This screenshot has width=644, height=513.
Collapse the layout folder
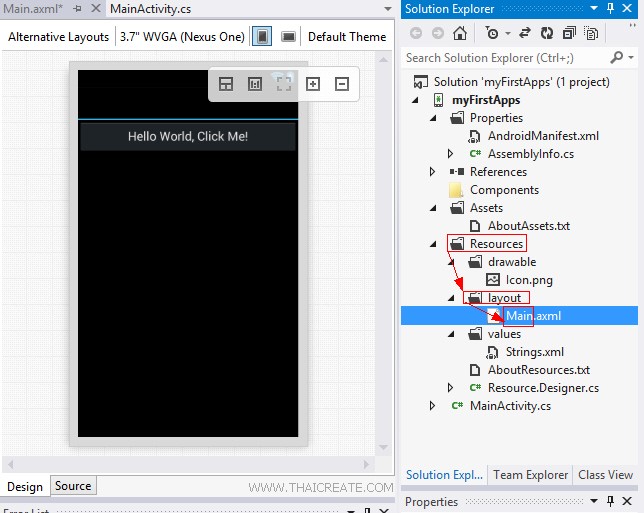click(x=451, y=298)
